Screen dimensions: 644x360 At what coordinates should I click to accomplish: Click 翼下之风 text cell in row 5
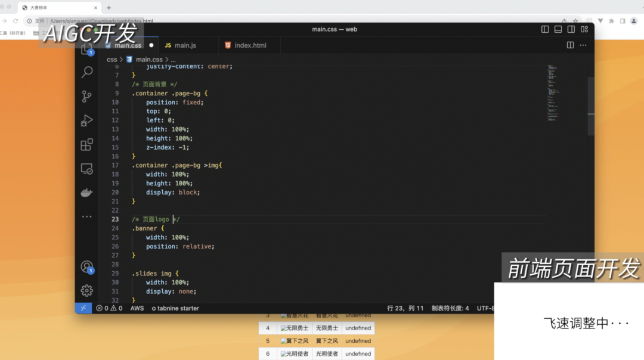click(x=327, y=341)
